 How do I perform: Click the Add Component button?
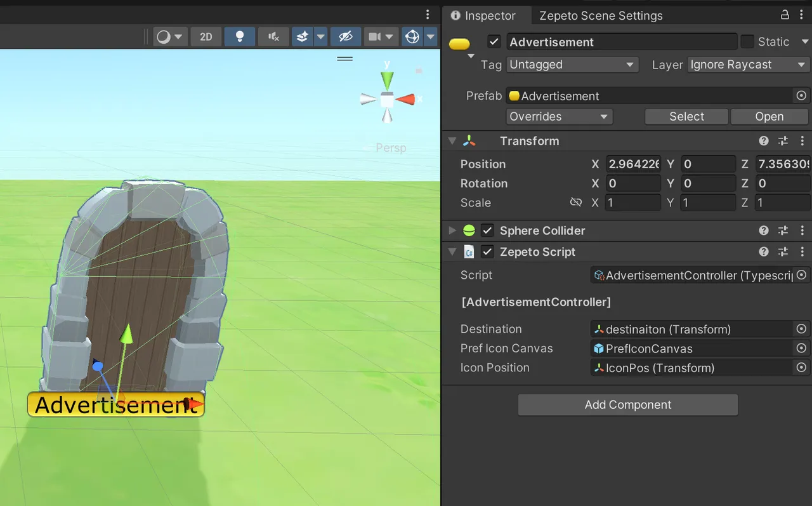(x=627, y=404)
